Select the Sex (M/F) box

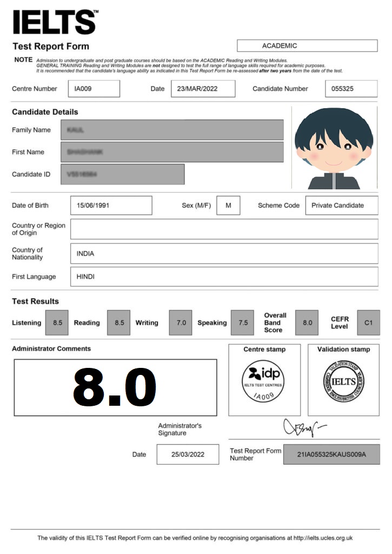[228, 206]
